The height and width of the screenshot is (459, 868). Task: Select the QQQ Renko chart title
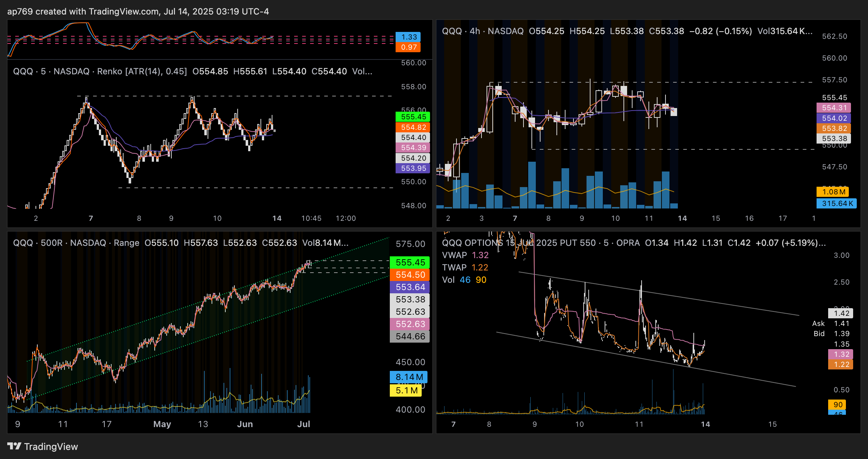point(100,71)
